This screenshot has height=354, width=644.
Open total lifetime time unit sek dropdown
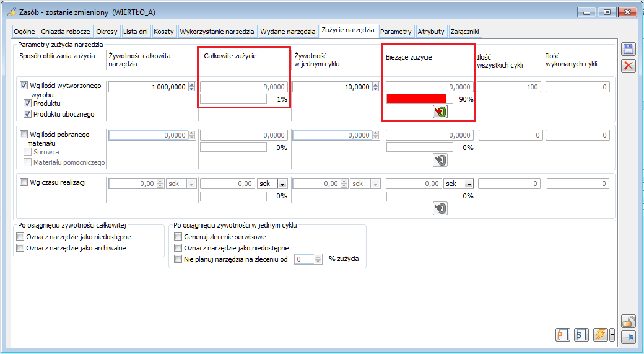pos(191,184)
